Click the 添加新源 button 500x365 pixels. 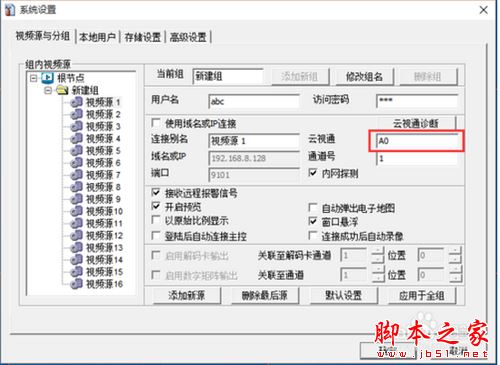pyautogui.click(x=187, y=296)
